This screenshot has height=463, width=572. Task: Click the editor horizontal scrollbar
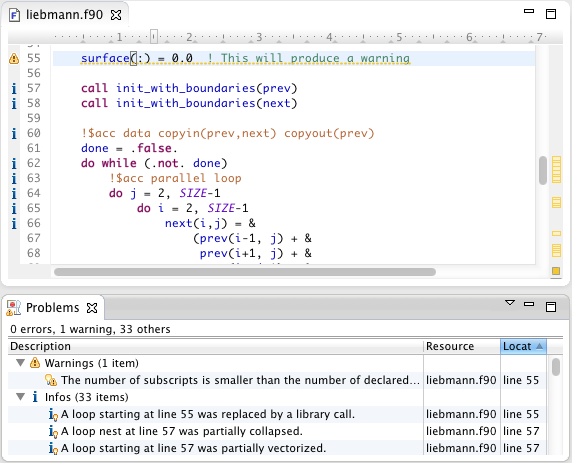point(245,272)
